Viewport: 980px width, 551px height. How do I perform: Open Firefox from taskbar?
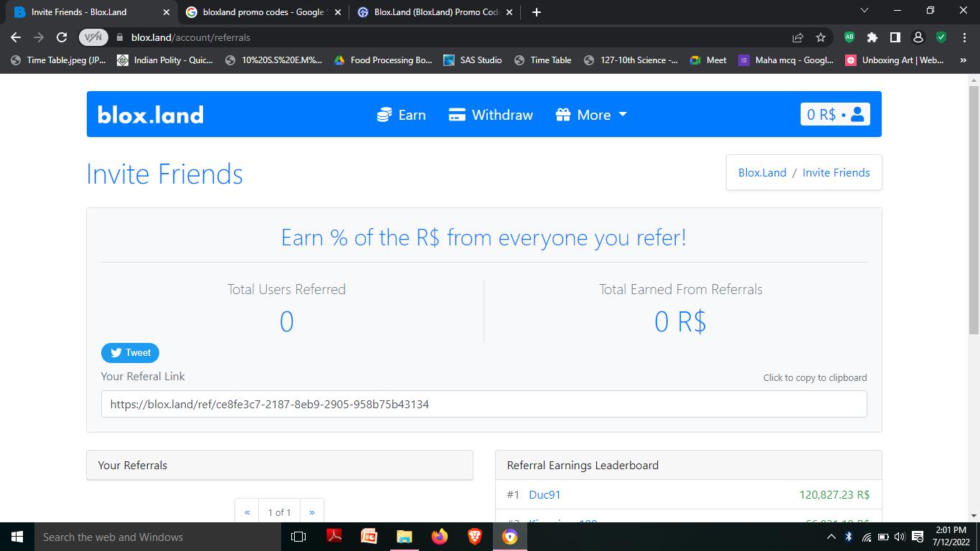pyautogui.click(x=439, y=537)
